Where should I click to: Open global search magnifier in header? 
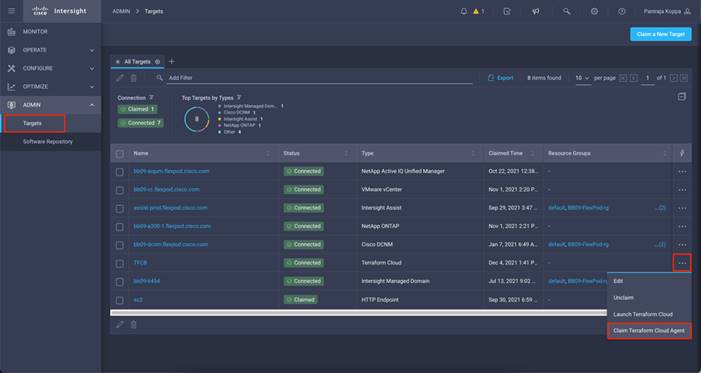tap(566, 12)
